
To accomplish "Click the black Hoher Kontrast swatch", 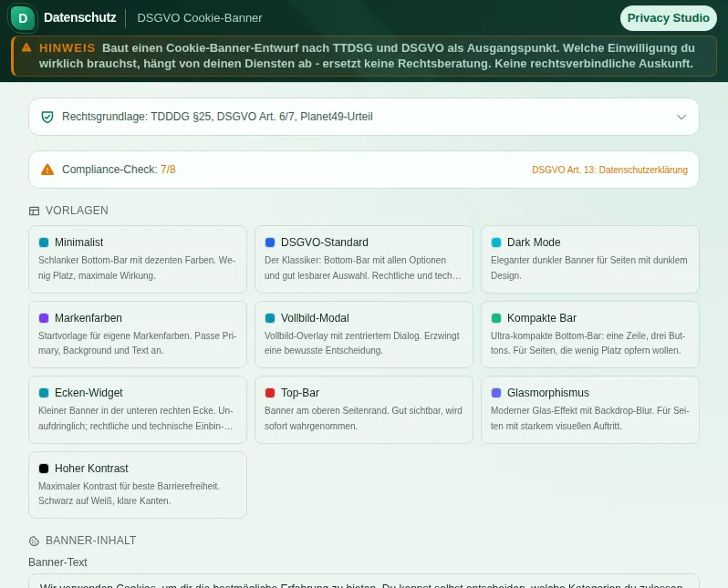I will (x=44, y=469).
